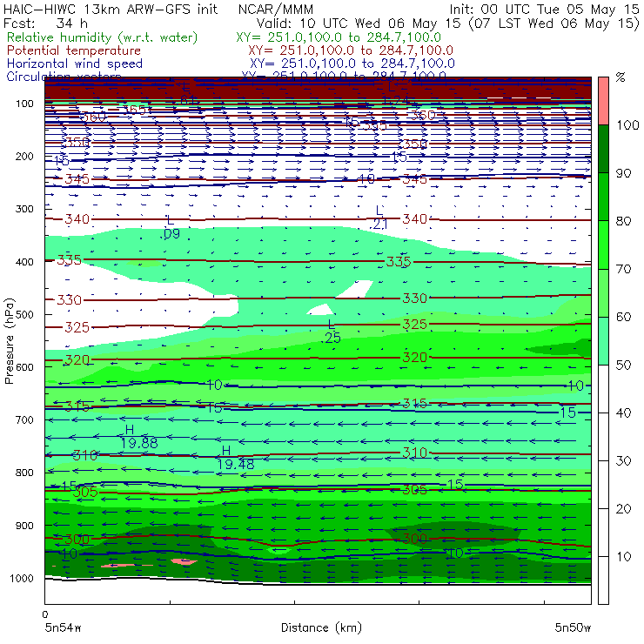
Task: Click the '5n50w' end location label
Action: point(573,627)
